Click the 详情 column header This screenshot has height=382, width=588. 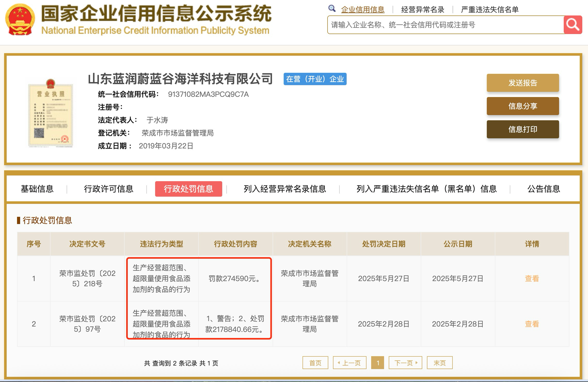[532, 244]
